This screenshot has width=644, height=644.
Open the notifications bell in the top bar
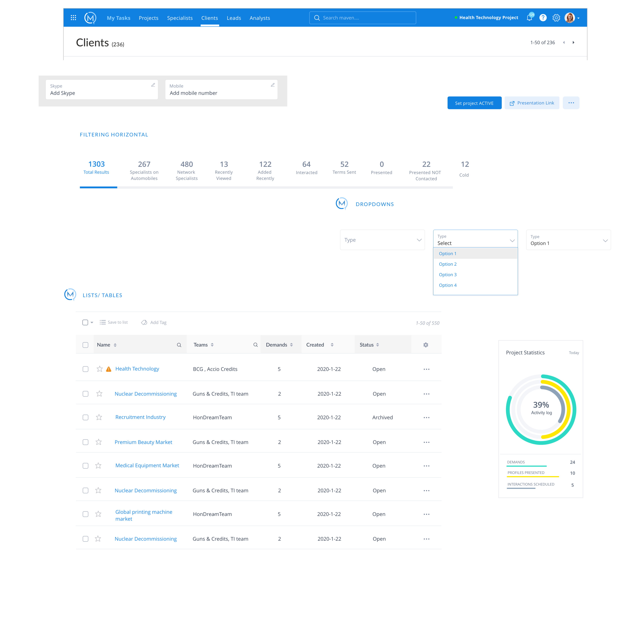[x=529, y=18]
